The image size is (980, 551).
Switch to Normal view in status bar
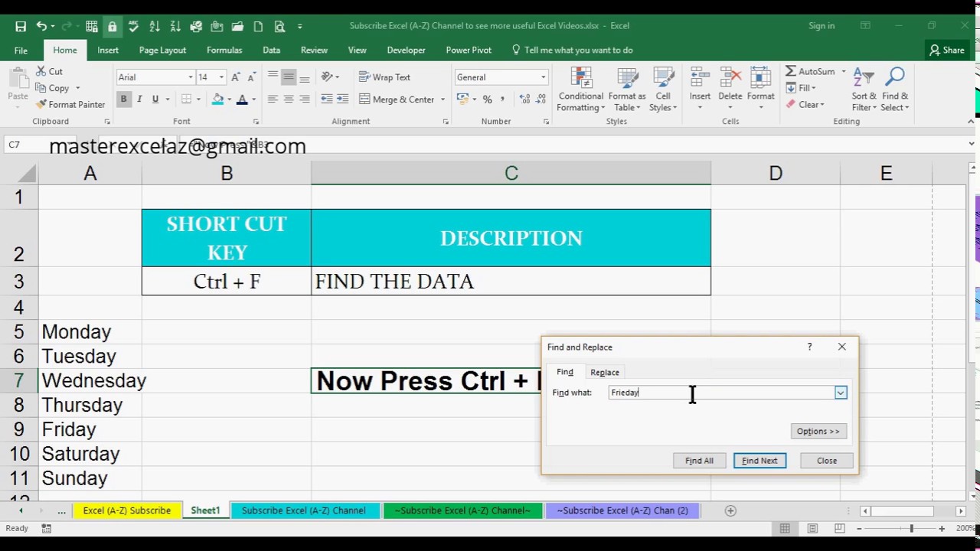pyautogui.click(x=785, y=529)
